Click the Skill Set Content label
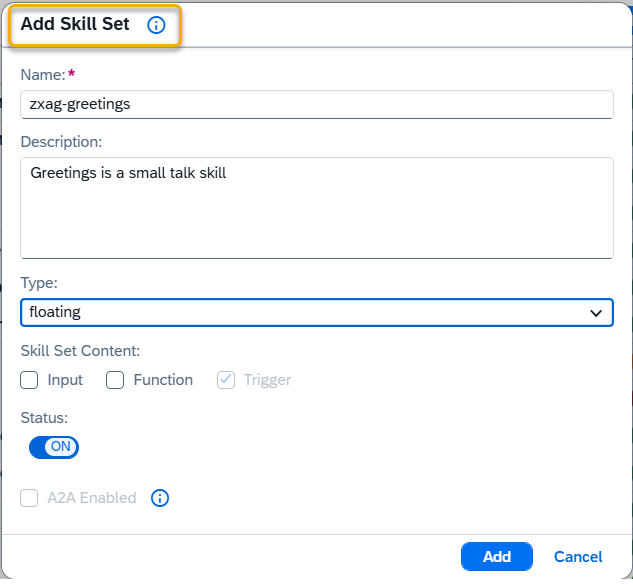 coord(80,351)
